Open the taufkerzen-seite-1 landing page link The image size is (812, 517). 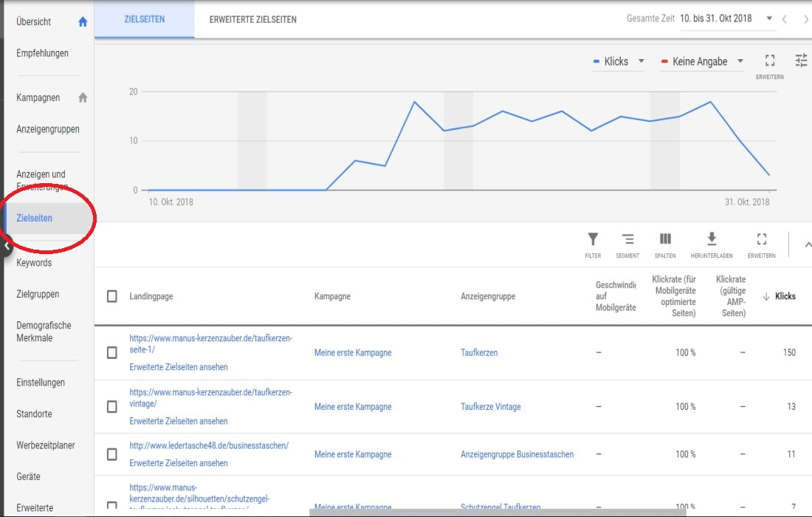211,344
